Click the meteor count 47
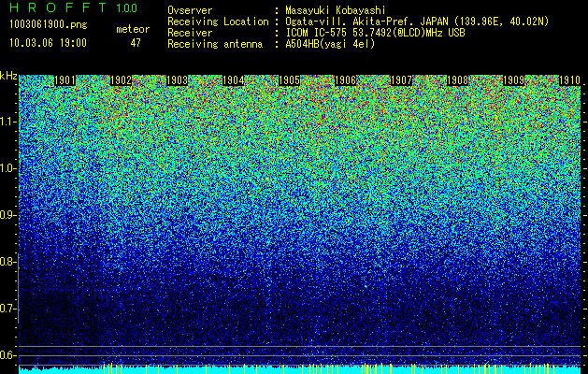Image resolution: width=588 pixels, height=374 pixels. [x=136, y=43]
